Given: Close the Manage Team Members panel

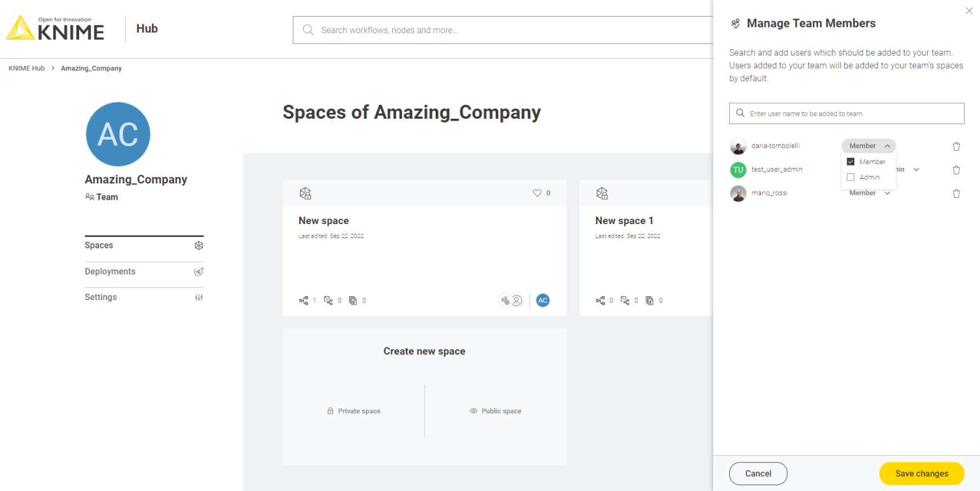Looking at the screenshot, I should click(x=970, y=10).
